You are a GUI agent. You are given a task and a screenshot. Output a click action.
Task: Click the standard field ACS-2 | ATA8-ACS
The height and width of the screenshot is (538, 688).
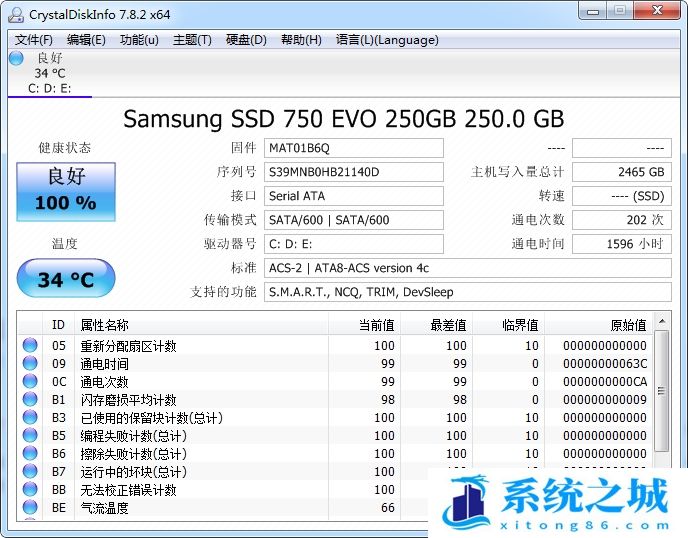click(468, 268)
